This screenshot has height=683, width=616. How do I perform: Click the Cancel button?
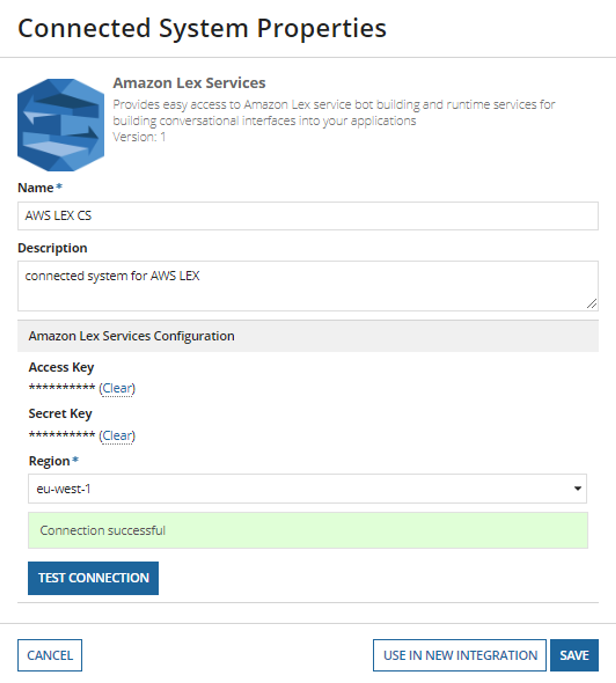pos(50,655)
